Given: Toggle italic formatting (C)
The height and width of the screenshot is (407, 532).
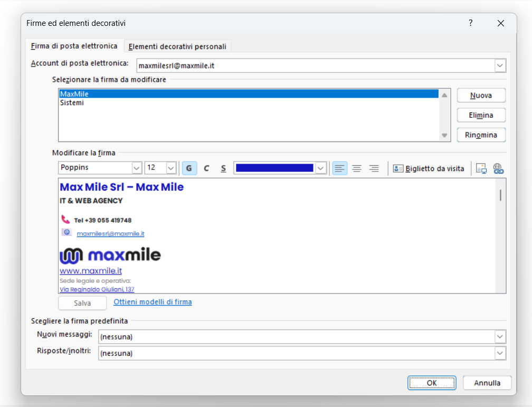Looking at the screenshot, I should tap(206, 168).
